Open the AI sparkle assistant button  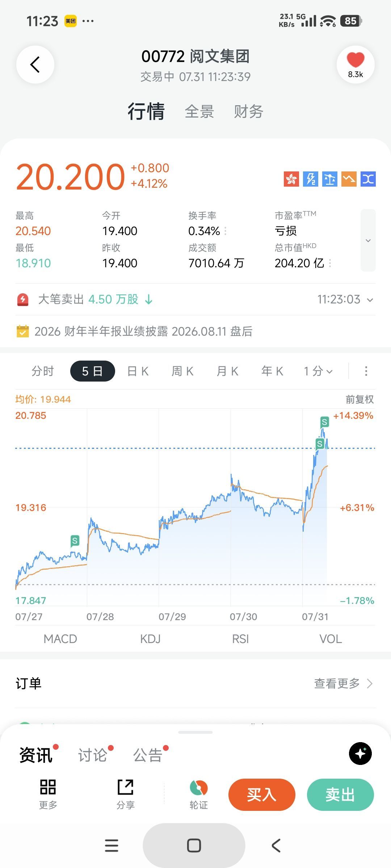point(360,753)
